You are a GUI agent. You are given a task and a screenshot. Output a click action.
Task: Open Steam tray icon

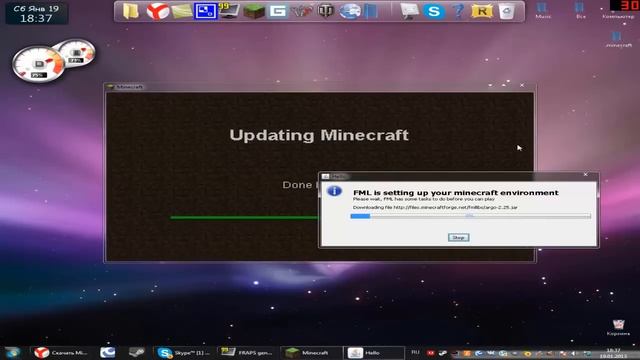click(442, 353)
